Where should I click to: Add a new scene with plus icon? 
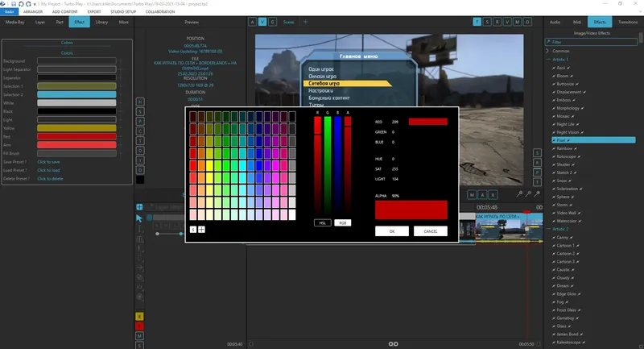click(x=305, y=22)
